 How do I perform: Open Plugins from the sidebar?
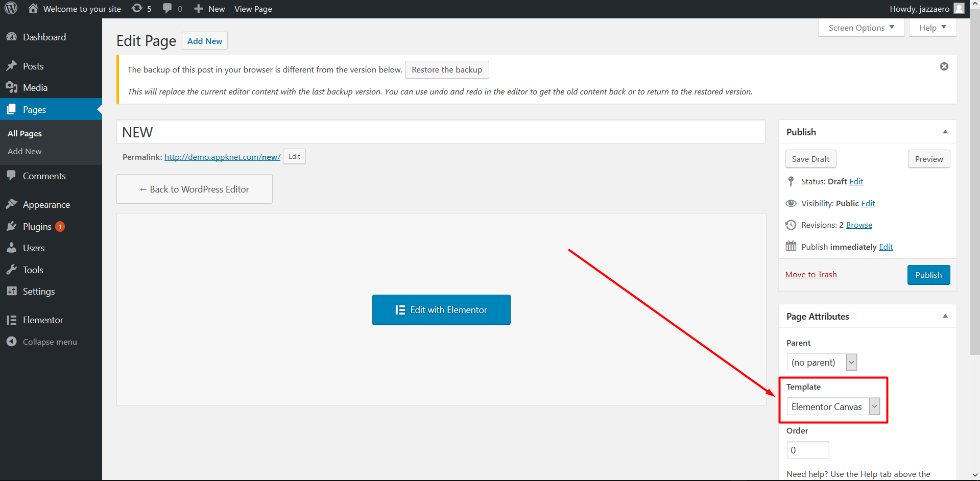pos(37,226)
